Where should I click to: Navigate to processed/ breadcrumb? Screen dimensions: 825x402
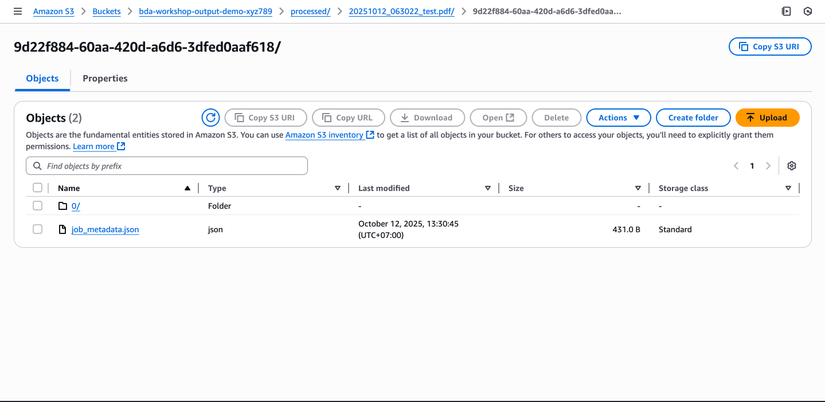[310, 11]
